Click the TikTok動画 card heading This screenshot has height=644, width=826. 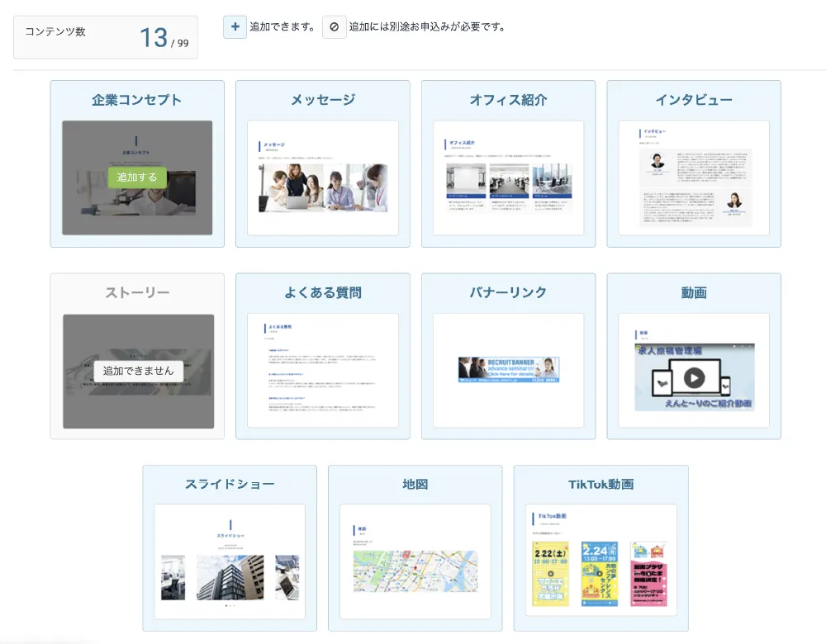pos(601,485)
